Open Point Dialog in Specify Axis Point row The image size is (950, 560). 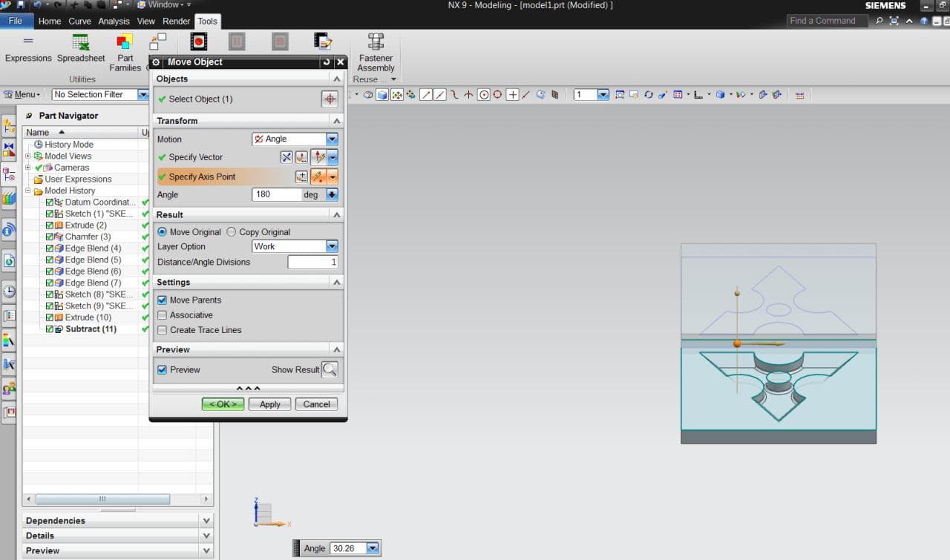pos(301,177)
